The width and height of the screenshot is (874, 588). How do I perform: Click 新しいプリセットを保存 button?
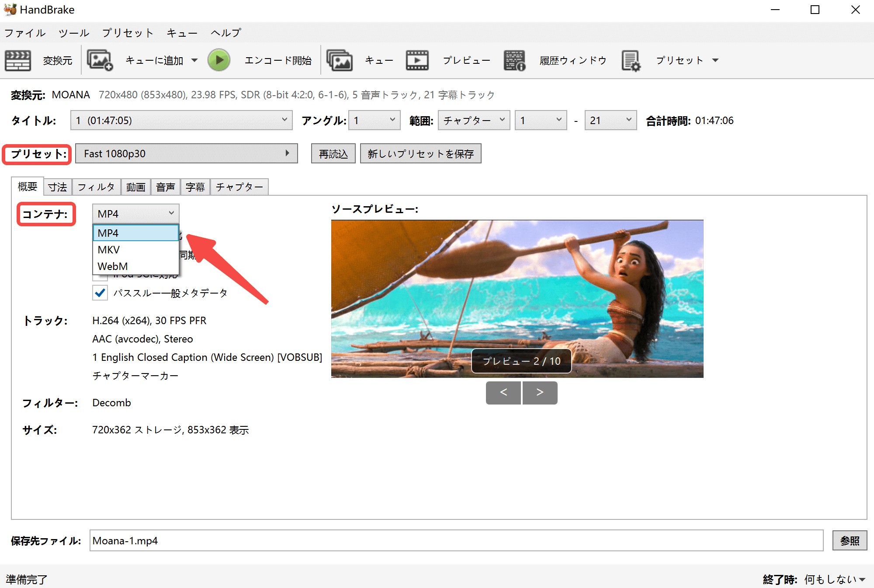click(420, 154)
